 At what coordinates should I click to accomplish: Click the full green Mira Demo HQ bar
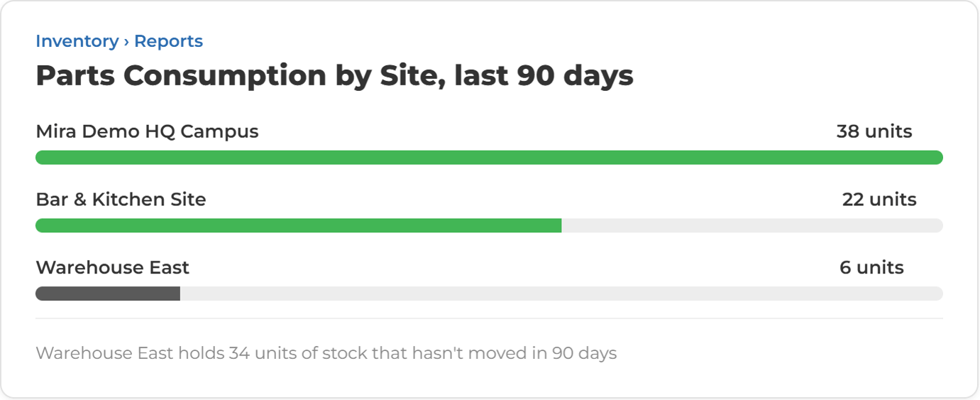click(489, 158)
